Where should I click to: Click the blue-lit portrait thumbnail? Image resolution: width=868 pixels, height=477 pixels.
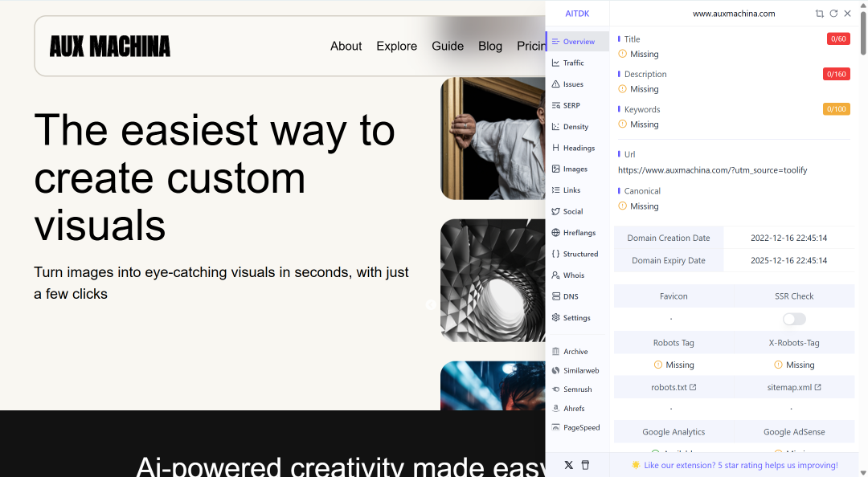[493, 385]
